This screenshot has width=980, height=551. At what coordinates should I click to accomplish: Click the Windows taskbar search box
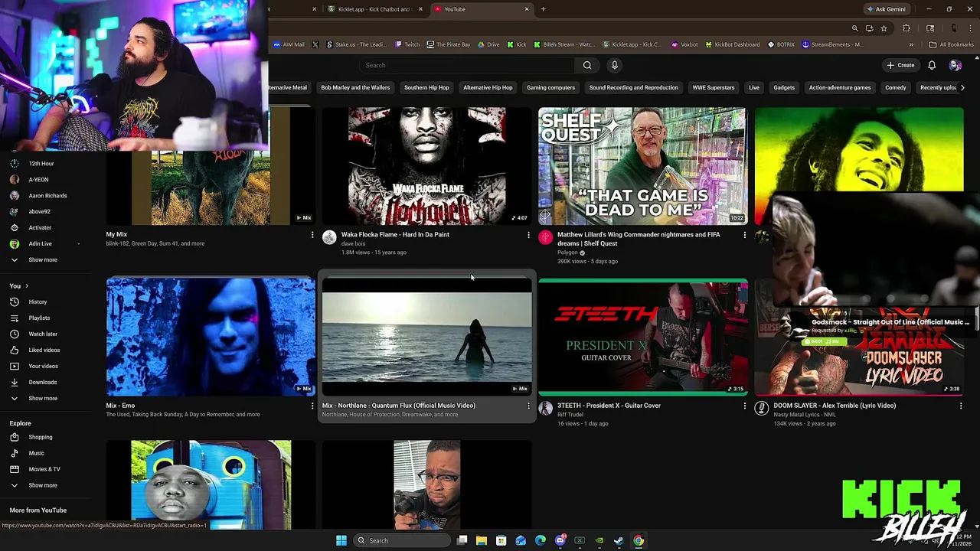tap(402, 540)
